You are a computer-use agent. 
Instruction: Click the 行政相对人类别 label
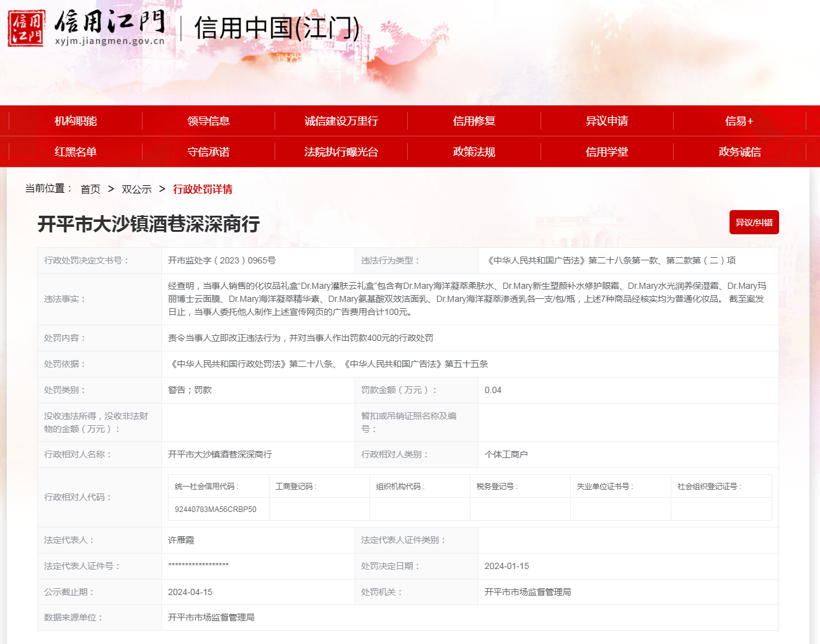click(x=395, y=454)
